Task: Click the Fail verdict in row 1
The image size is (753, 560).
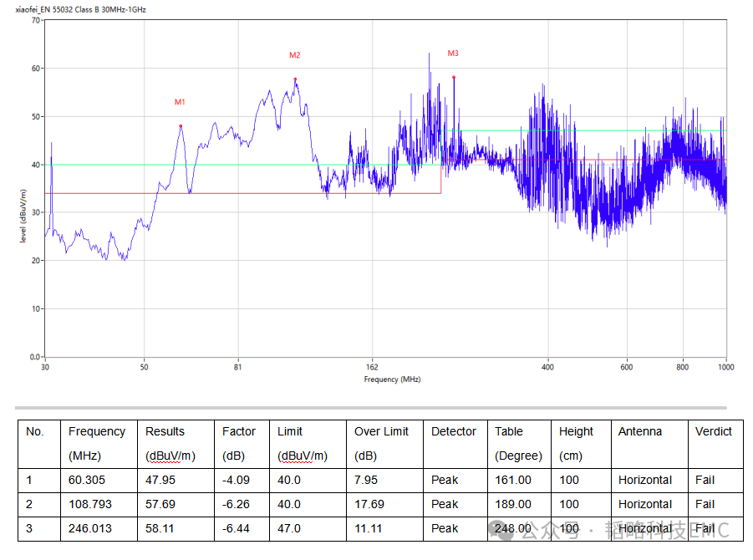Action: [x=705, y=480]
